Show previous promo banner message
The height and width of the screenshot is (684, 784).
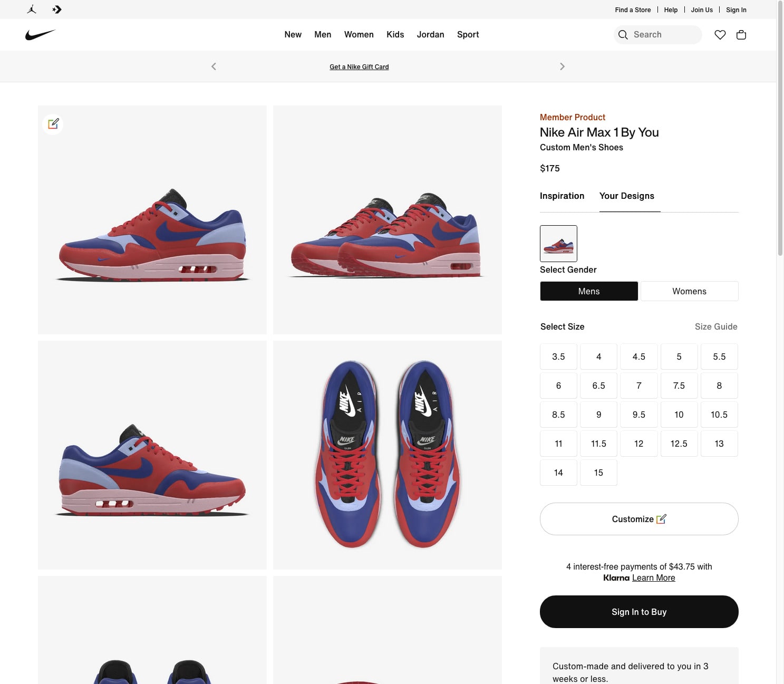coord(214,66)
